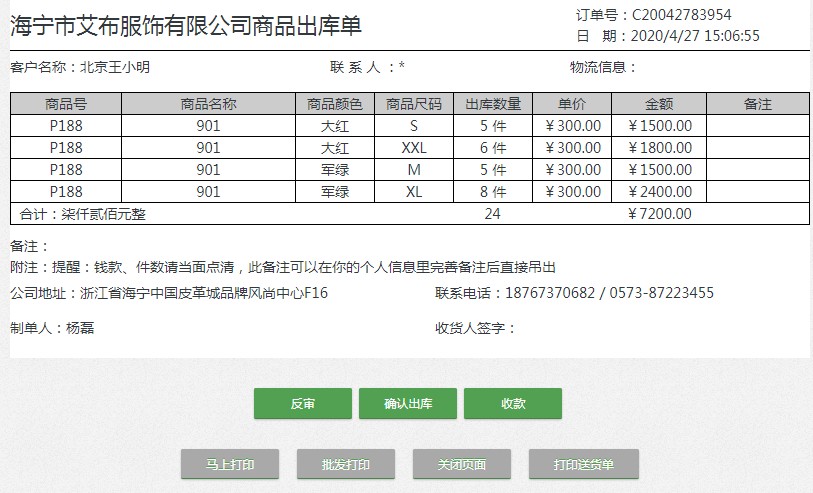813x493 pixels.
Task: Select date text 2020/4/27 15:06:55
Action: [x=695, y=36]
